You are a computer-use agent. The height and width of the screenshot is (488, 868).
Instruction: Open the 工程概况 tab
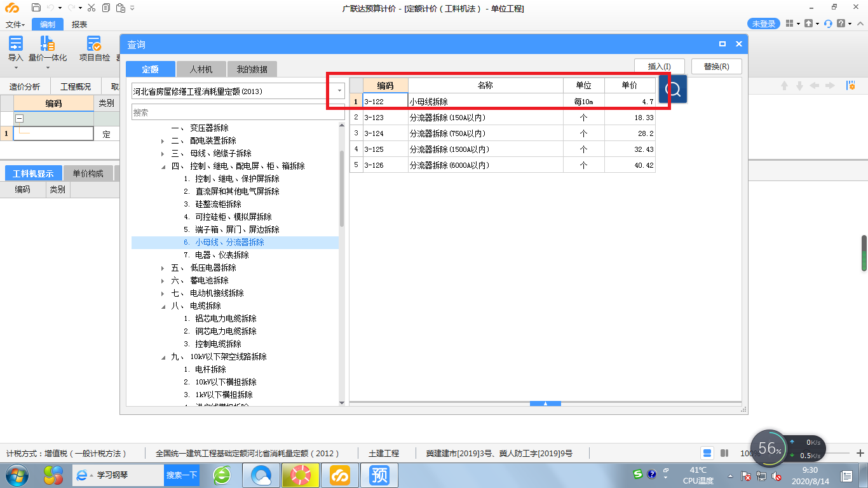pyautogui.click(x=76, y=87)
